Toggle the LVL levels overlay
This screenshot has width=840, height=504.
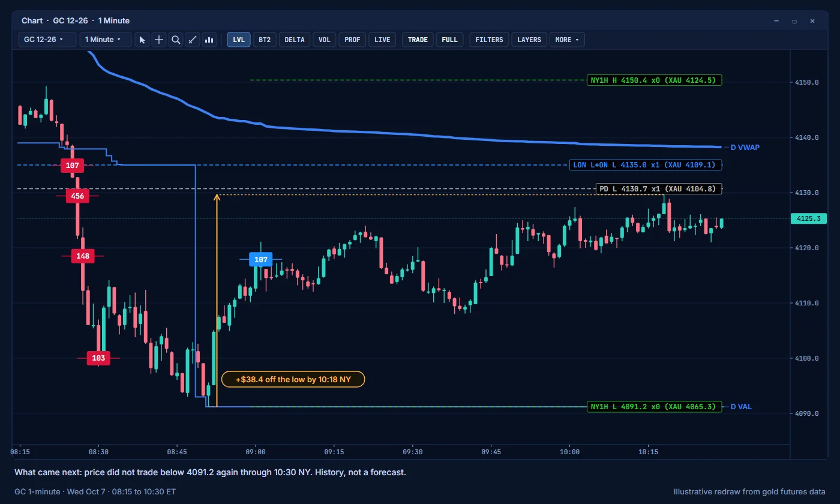[239, 40]
